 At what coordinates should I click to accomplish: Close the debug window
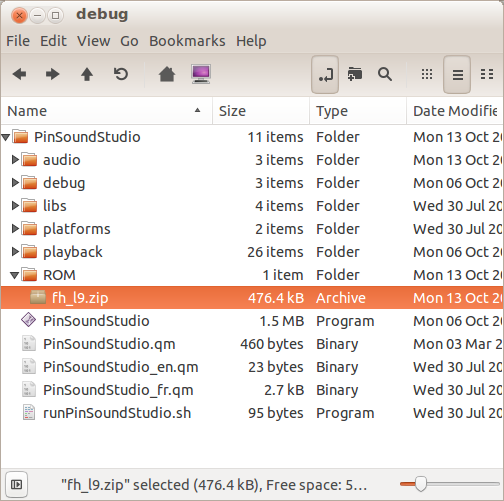click(19, 15)
